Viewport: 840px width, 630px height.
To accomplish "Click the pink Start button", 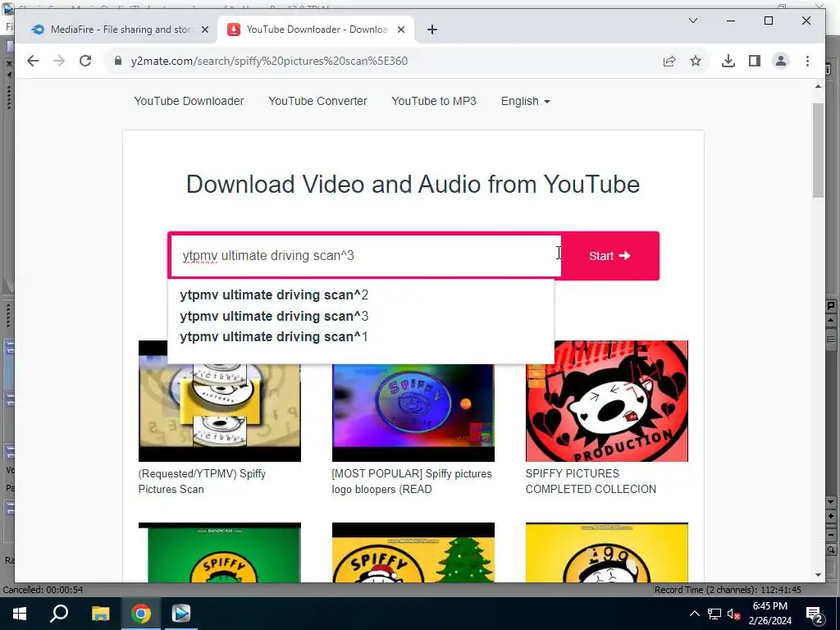I will click(609, 256).
